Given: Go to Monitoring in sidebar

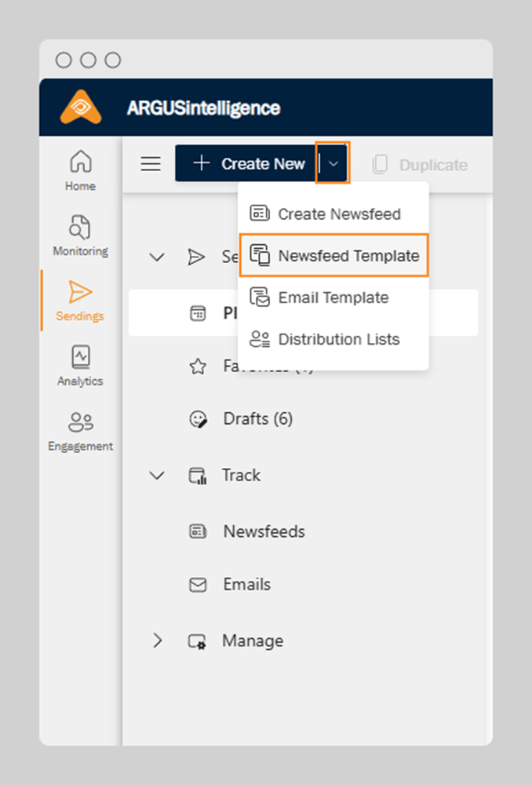Looking at the screenshot, I should [81, 235].
